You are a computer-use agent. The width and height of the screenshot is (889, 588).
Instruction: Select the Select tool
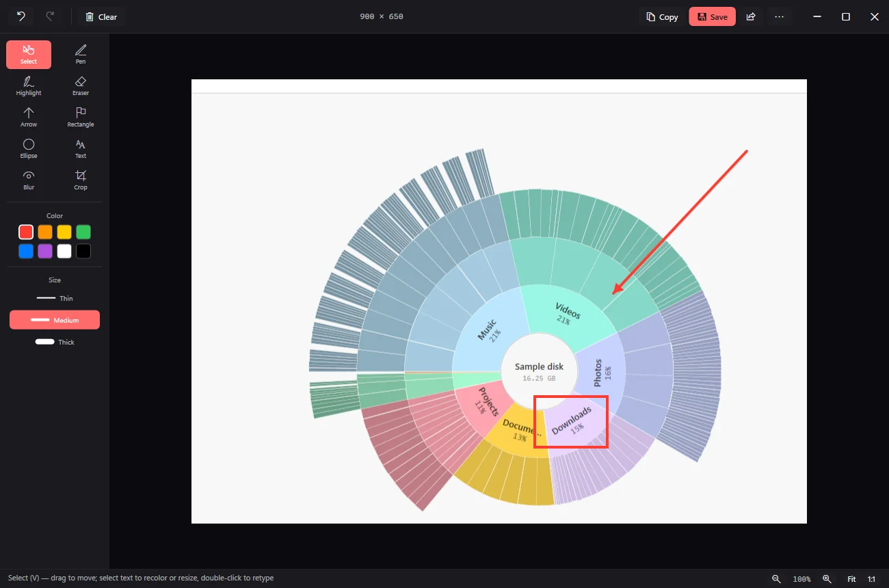[29, 55]
